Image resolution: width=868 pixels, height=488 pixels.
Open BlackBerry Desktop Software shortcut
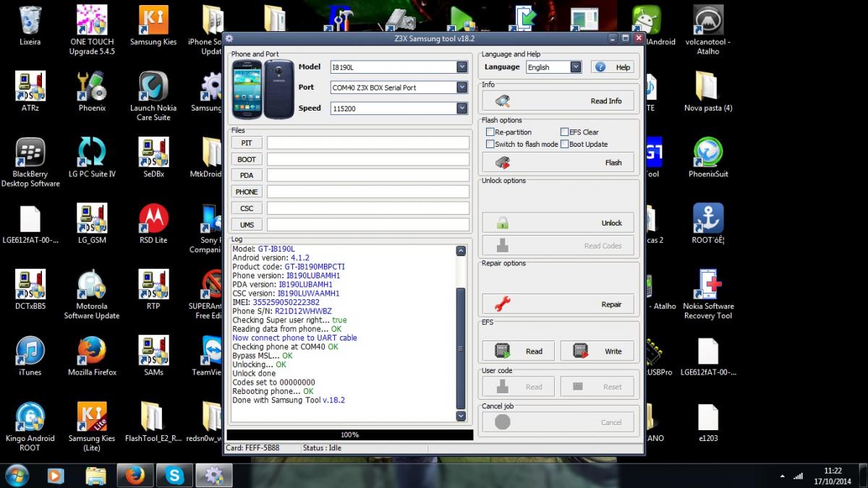(30, 163)
